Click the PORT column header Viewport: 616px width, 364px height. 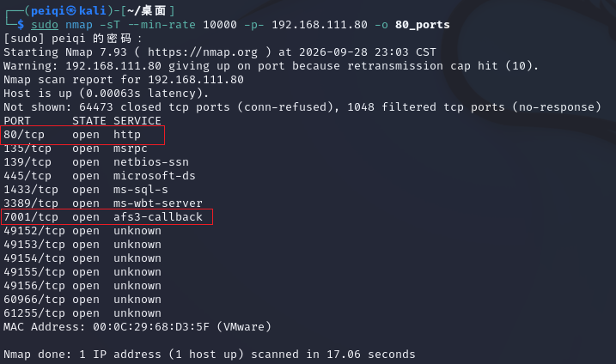point(17,121)
